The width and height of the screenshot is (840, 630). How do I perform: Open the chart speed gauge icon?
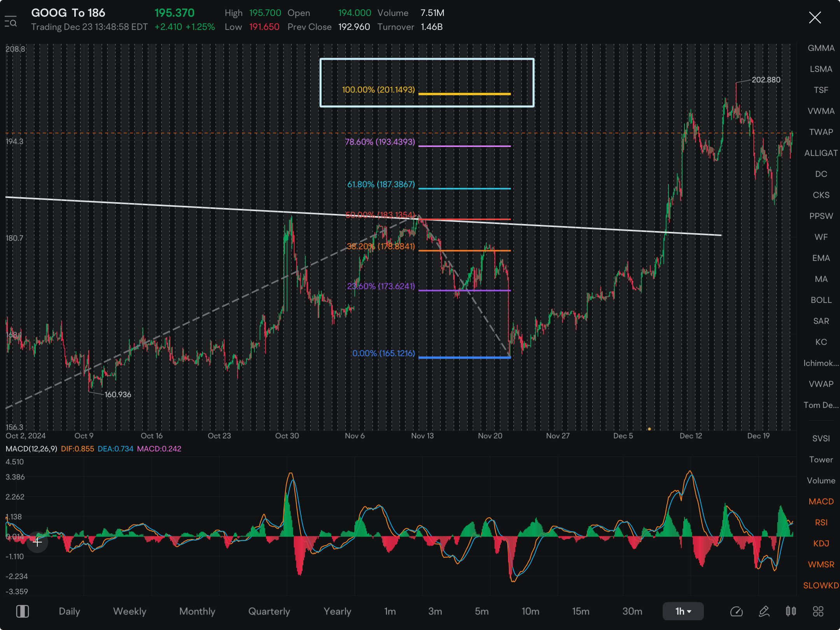pos(736,611)
